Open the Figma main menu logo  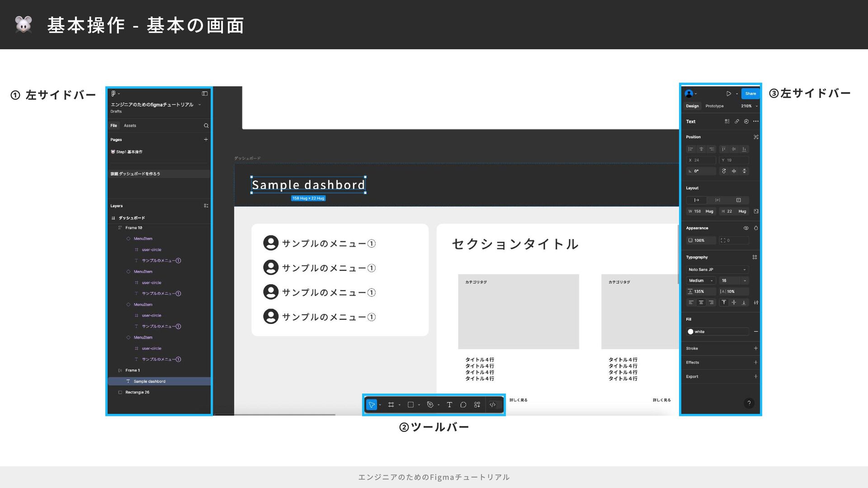pyautogui.click(x=113, y=94)
